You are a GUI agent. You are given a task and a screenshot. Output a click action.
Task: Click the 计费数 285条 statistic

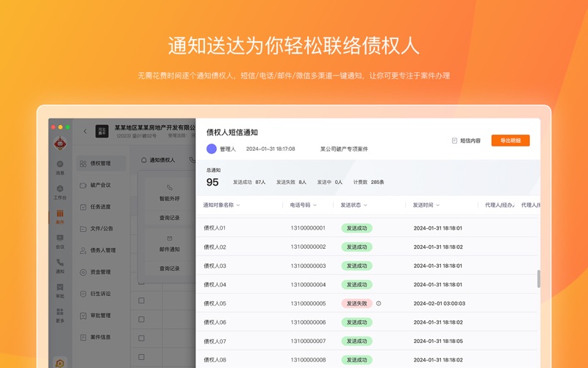[x=369, y=182]
